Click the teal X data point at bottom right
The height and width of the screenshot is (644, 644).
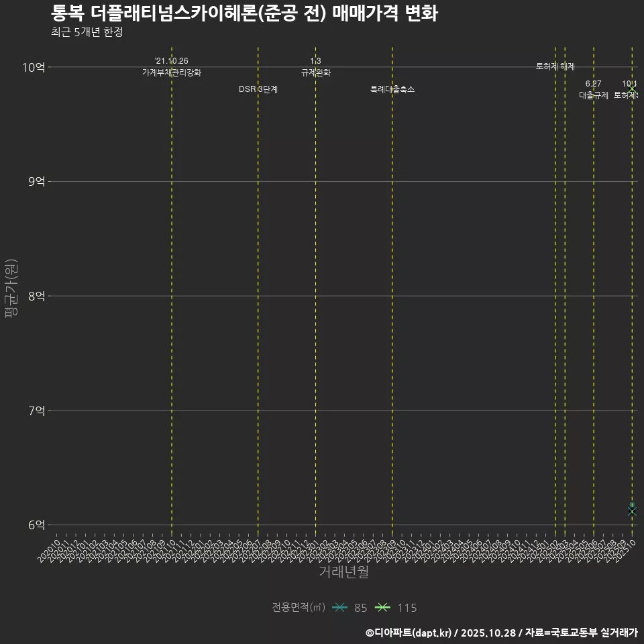coord(632,511)
